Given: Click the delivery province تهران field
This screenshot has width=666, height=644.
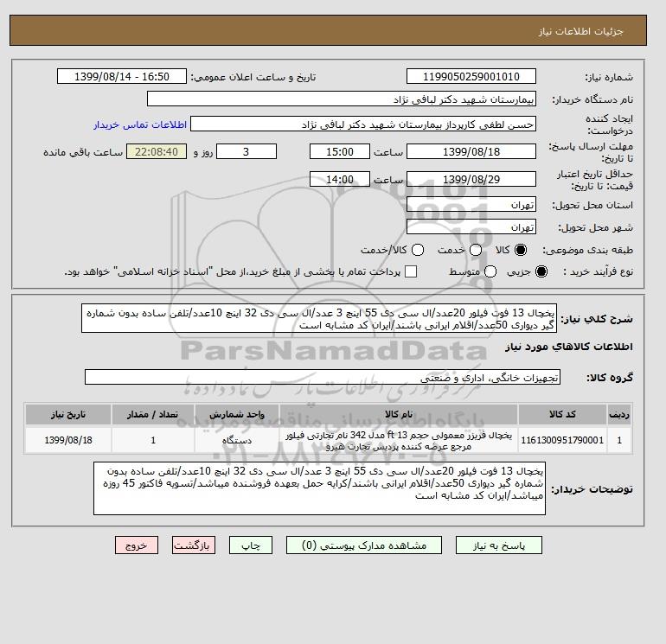Looking at the screenshot, I should click(x=471, y=205).
